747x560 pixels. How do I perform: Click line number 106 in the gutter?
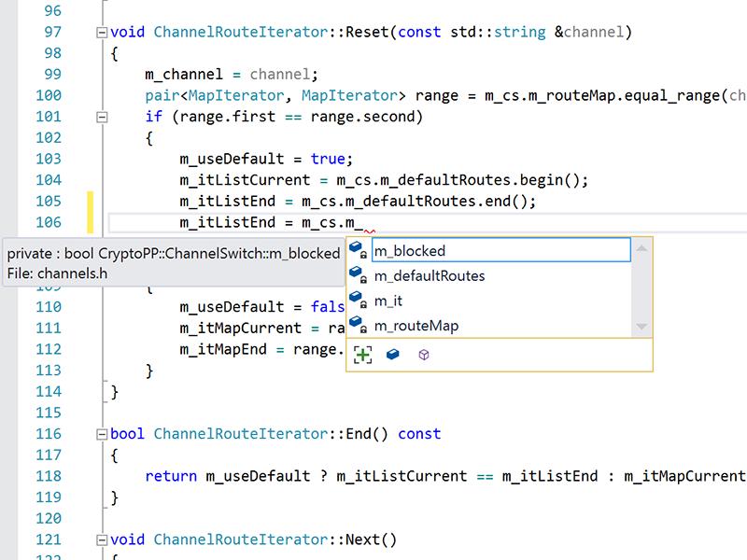point(49,222)
